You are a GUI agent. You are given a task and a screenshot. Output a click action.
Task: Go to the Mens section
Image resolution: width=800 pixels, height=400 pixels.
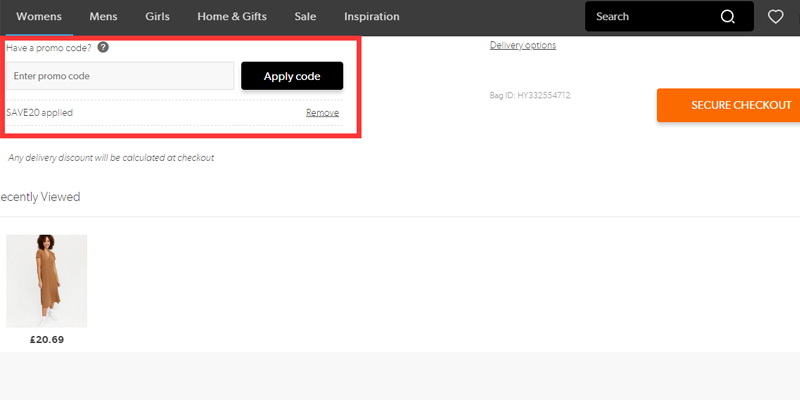(103, 17)
